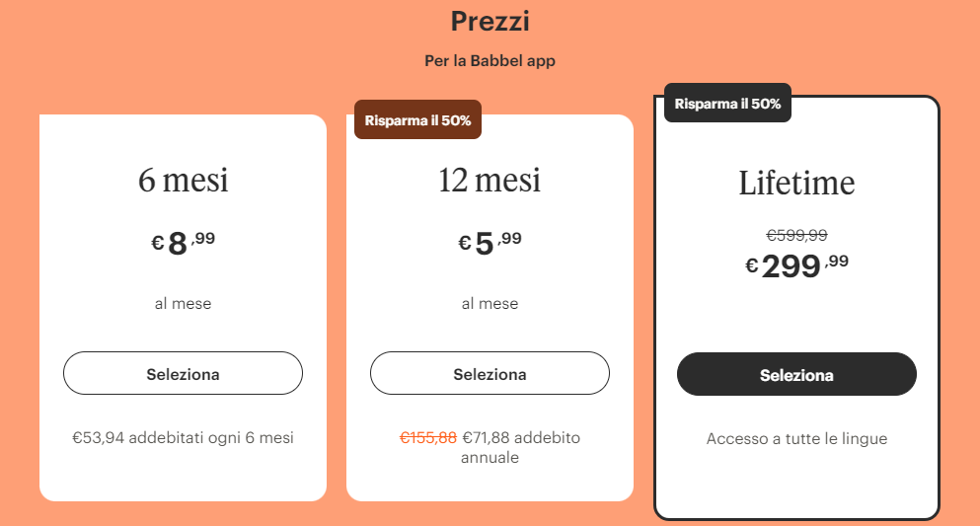Click the €8,99 monthly price
980x526 pixels.
(x=183, y=243)
